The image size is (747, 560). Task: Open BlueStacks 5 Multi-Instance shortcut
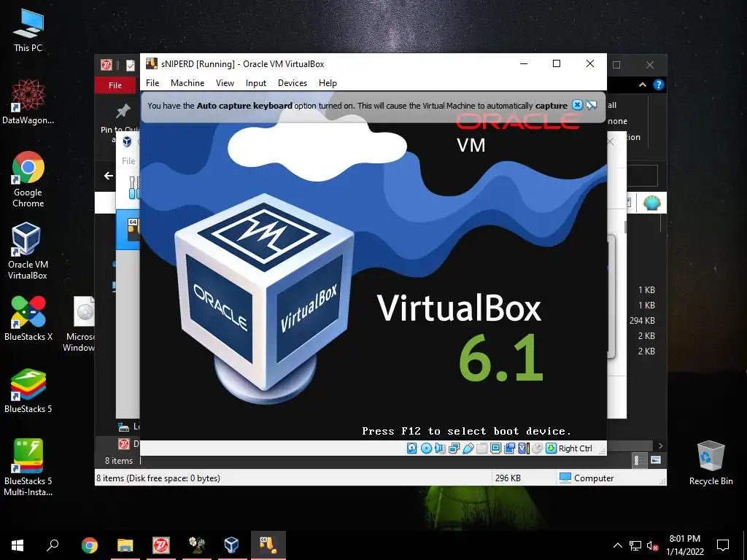28,467
